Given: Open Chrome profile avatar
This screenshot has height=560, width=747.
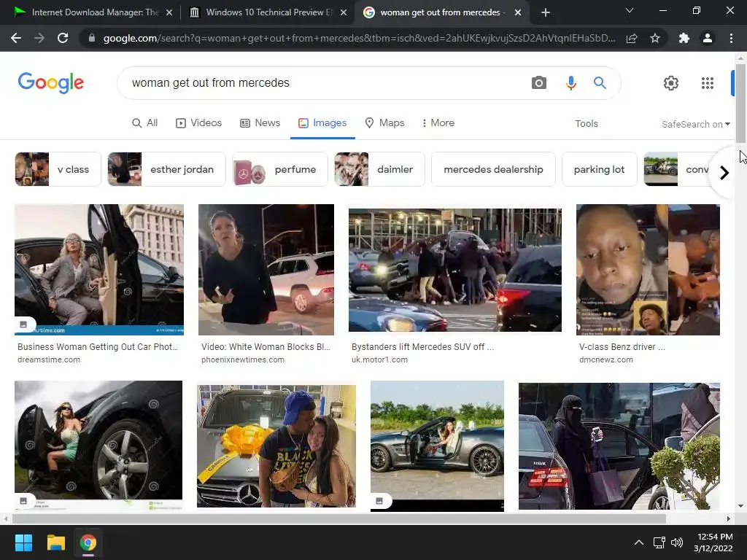Looking at the screenshot, I should point(708,38).
